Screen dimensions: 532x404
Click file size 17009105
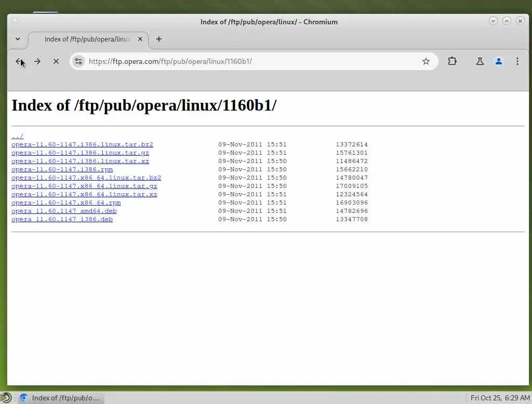[x=352, y=186]
